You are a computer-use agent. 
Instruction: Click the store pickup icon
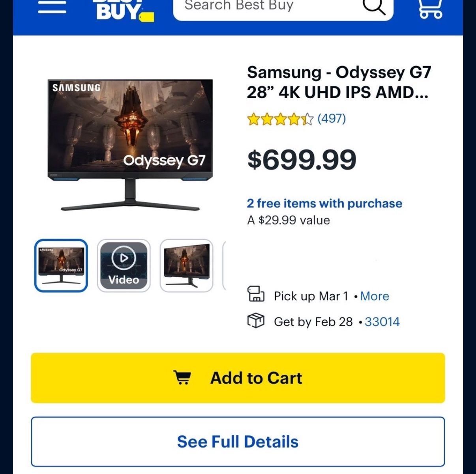click(x=256, y=294)
